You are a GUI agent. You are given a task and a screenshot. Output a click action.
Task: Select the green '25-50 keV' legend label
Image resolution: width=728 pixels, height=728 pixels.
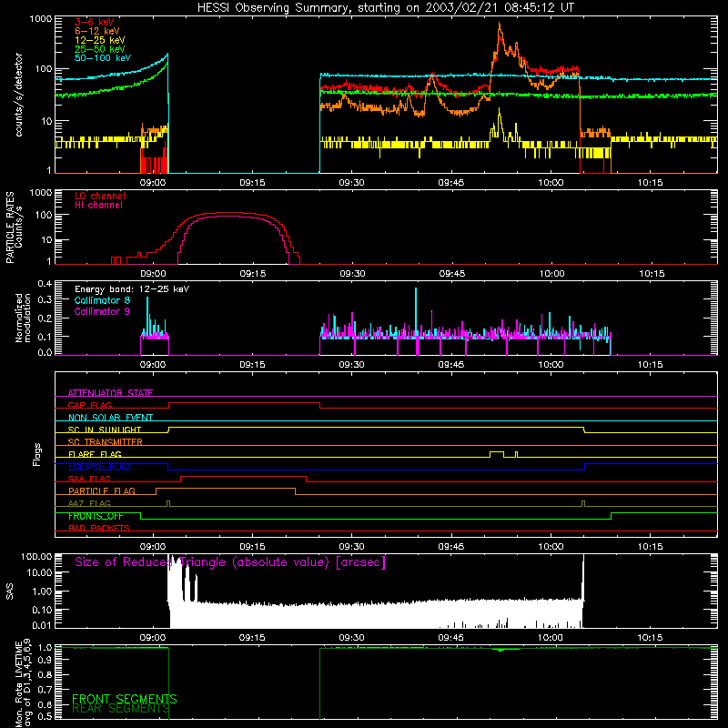tap(99, 49)
